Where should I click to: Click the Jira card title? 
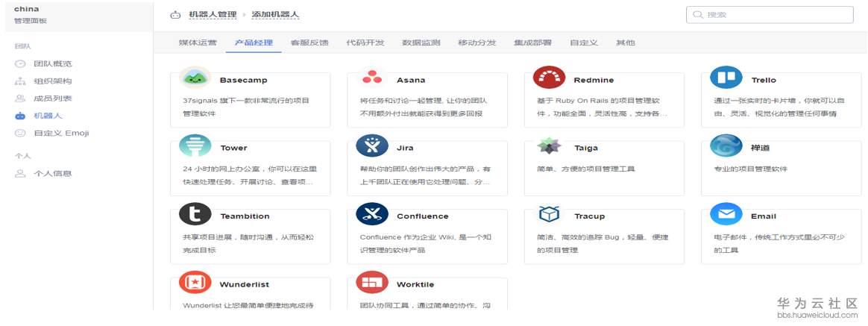pos(405,148)
